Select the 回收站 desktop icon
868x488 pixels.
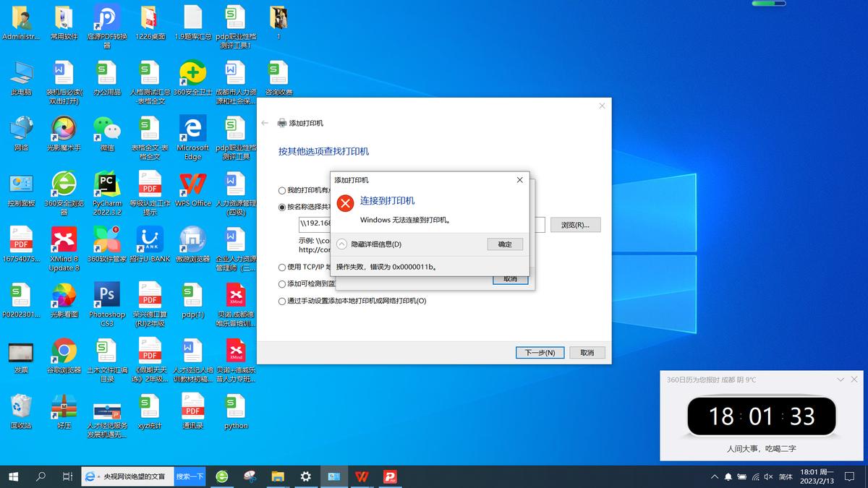[21, 411]
